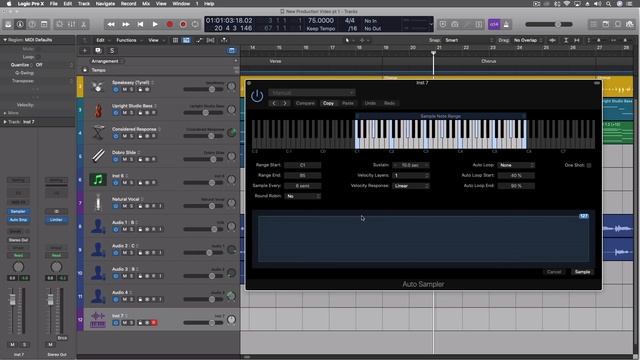Toggle the purple Count-in button
This screenshot has width=640, height=360.
(494, 24)
